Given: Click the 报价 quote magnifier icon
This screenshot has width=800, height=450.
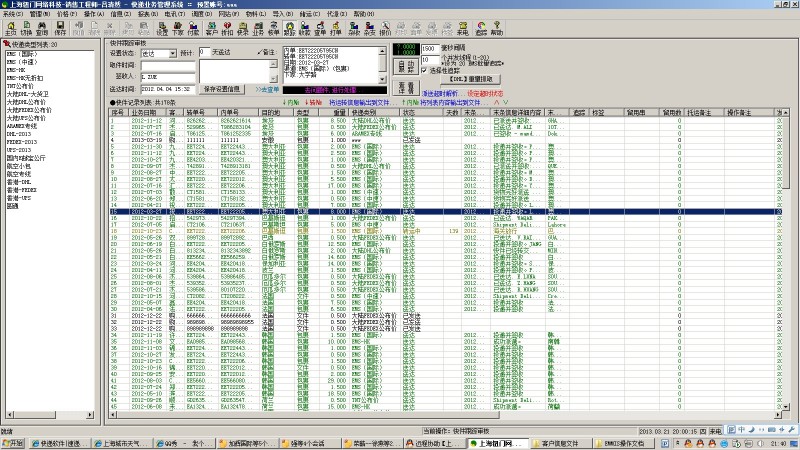Looking at the screenshot, I should (x=385, y=28).
